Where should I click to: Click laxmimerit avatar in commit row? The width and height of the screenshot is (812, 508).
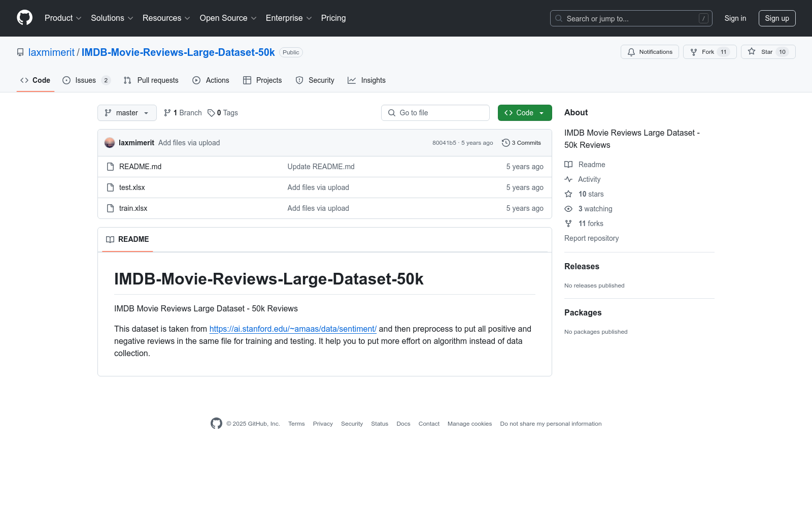pyautogui.click(x=110, y=143)
